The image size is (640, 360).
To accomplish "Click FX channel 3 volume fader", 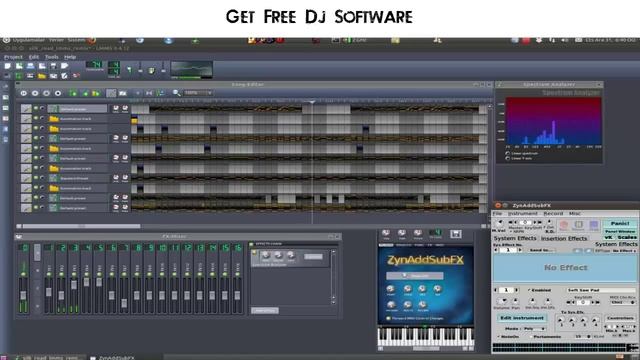I will [74, 285].
